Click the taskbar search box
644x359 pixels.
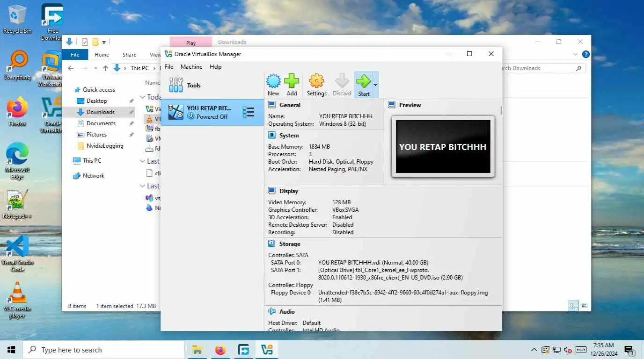(x=104, y=350)
